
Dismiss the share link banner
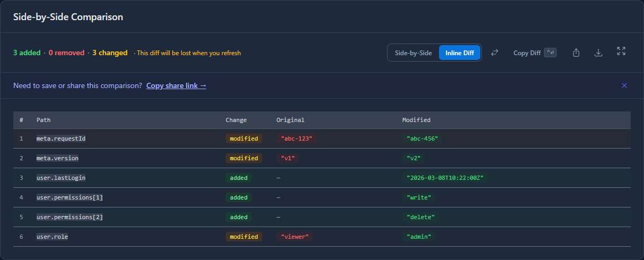[x=624, y=85]
